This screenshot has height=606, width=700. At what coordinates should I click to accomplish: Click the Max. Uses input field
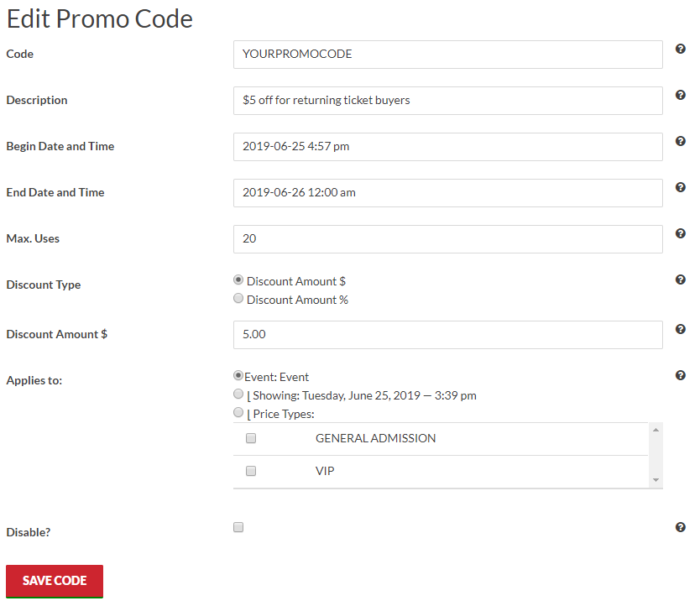pos(447,239)
